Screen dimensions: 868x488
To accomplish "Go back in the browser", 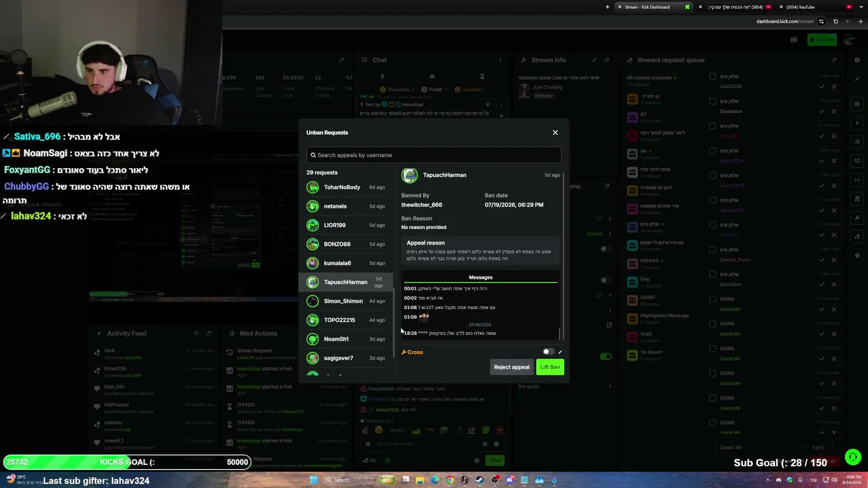I will [x=861, y=21].
